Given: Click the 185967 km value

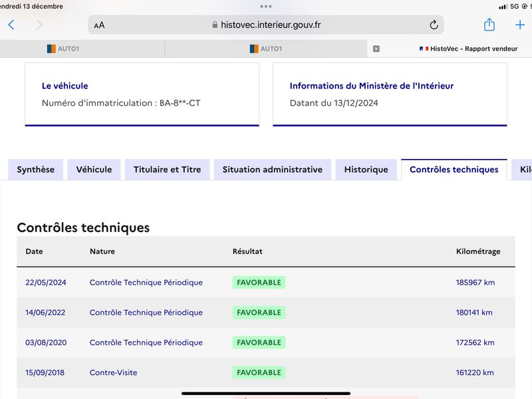Looking at the screenshot, I should click(475, 282).
